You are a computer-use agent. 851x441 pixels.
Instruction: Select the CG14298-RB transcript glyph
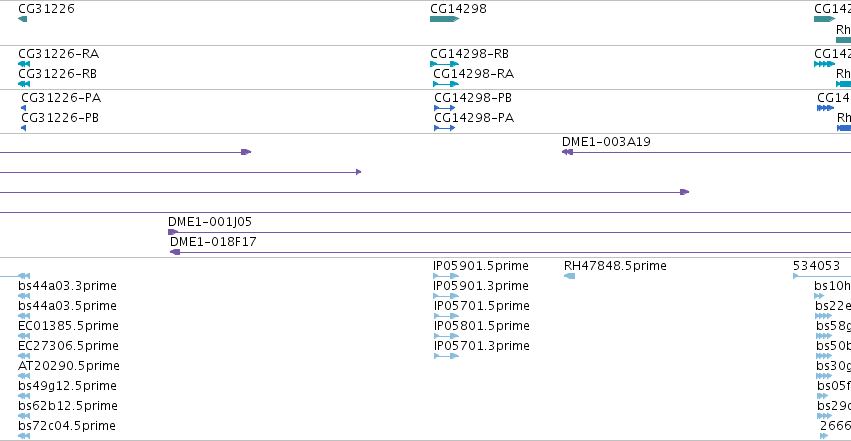pos(444,64)
